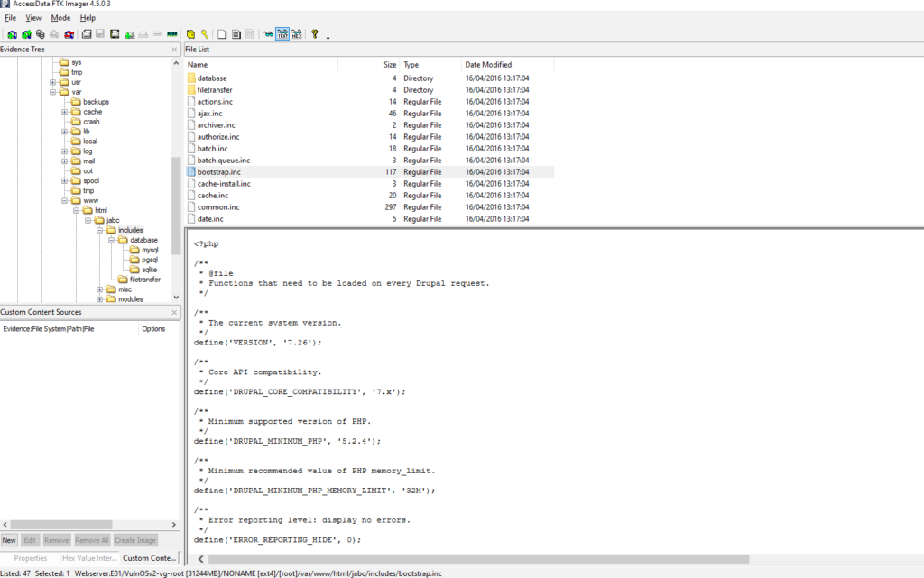Open the Image Mounting tool icon

(x=41, y=33)
